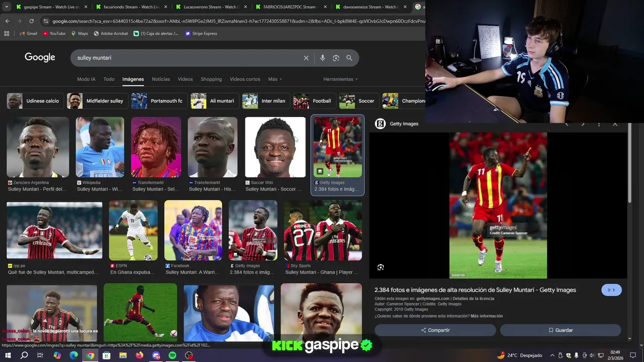Click the magnifier search button in Google search bar
The width and height of the screenshot is (644, 362).
349,58
